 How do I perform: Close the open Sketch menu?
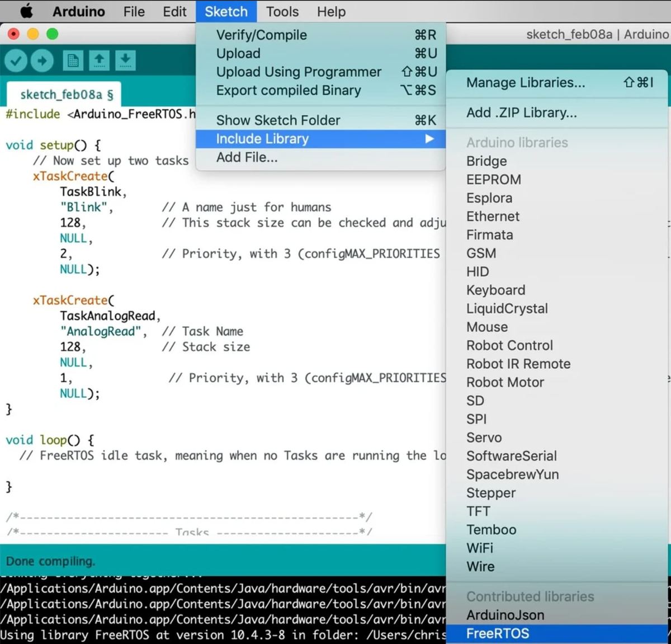click(226, 11)
